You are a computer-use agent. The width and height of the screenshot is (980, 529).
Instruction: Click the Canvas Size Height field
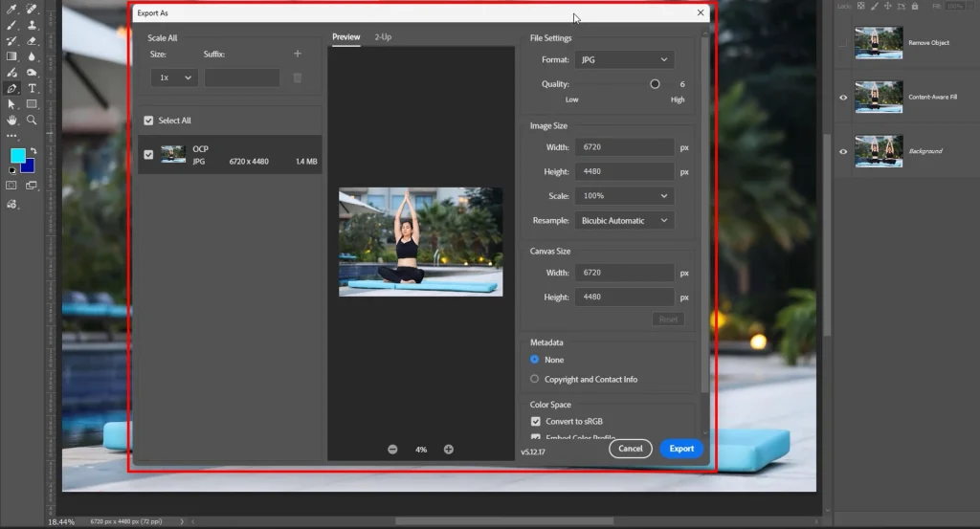[624, 297]
